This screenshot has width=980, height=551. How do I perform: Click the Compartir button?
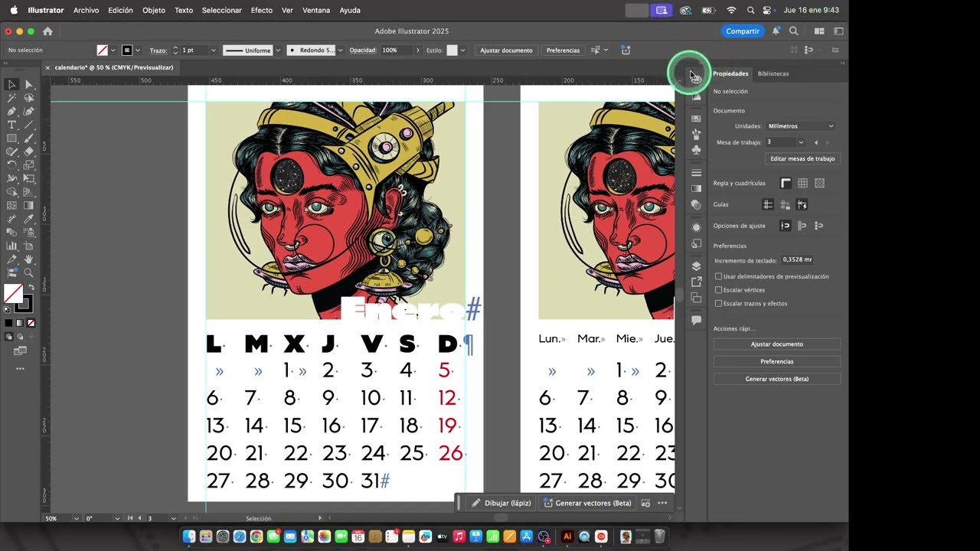[x=743, y=31]
